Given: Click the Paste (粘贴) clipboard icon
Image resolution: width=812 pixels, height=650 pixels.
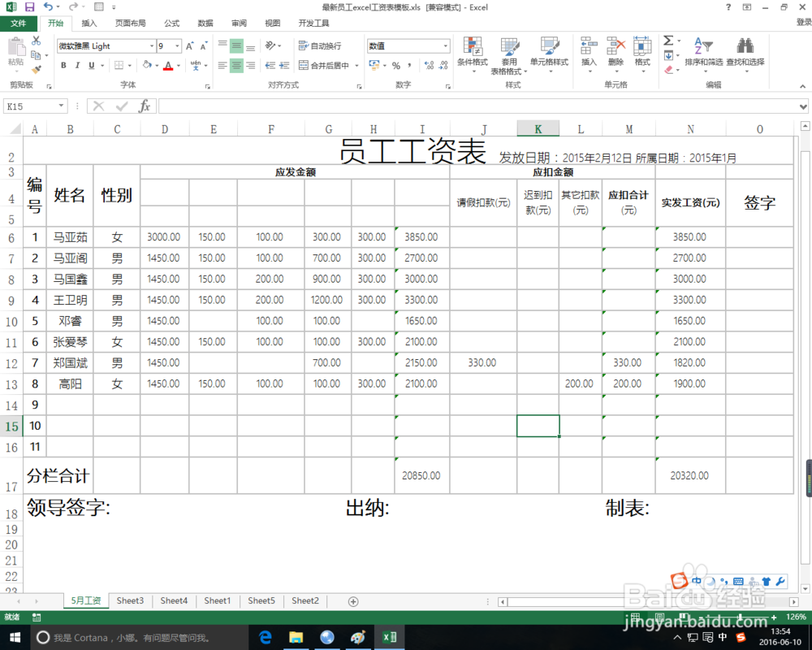Looking at the screenshot, I should [x=16, y=48].
